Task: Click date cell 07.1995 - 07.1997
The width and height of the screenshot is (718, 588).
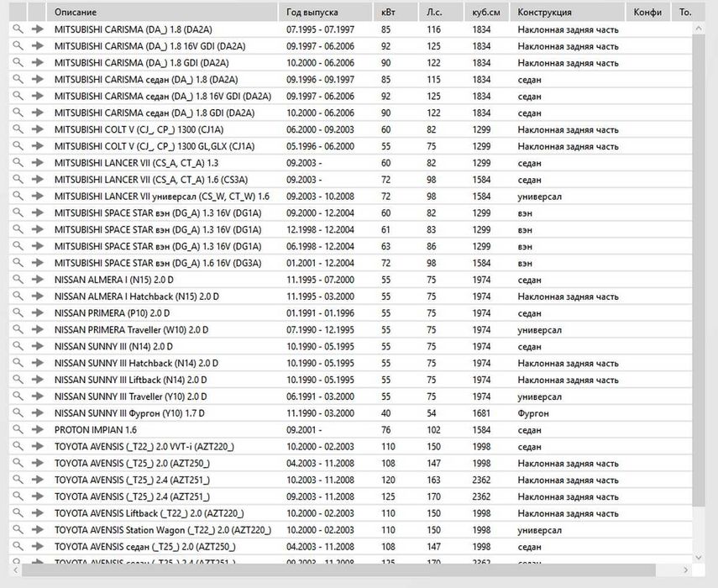Action: pos(320,29)
